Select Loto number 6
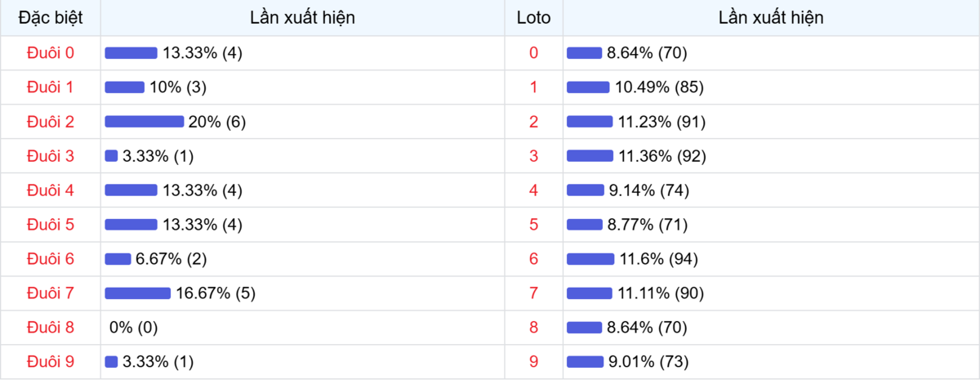The image size is (980, 380). [x=534, y=259]
